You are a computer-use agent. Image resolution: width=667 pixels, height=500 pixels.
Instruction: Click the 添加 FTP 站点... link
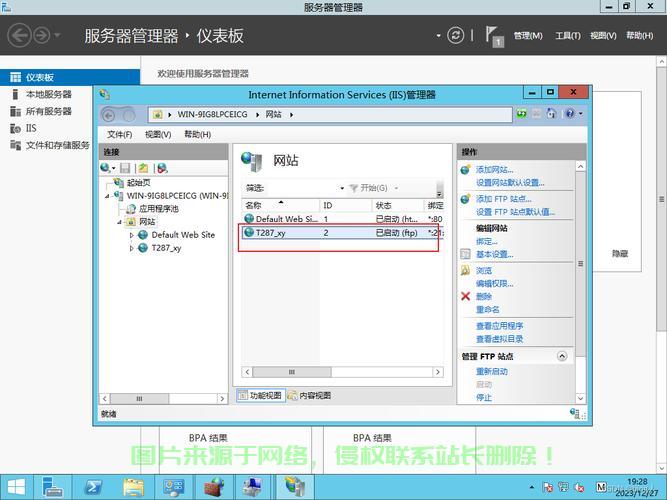[x=504, y=199]
